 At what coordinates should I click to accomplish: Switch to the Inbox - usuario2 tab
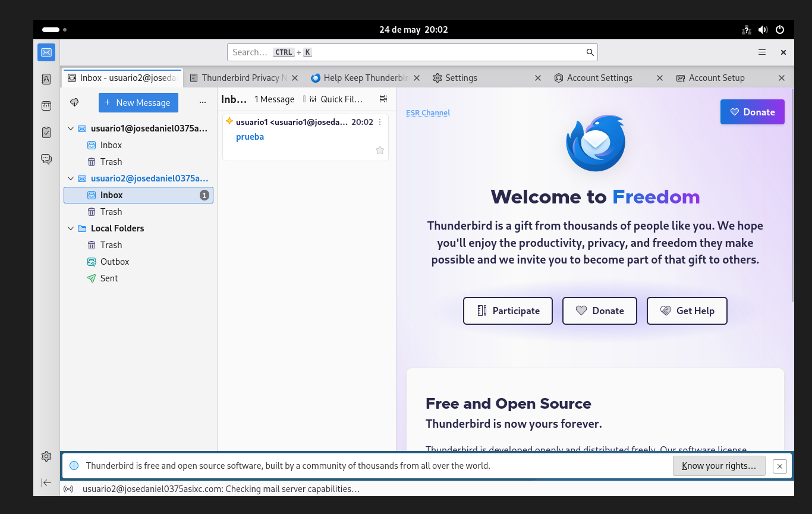(x=122, y=78)
